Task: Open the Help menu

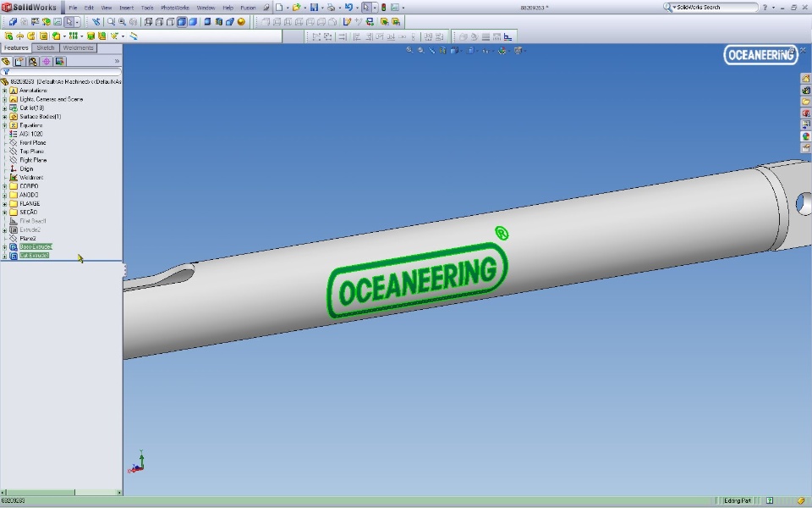Action: 228,8
